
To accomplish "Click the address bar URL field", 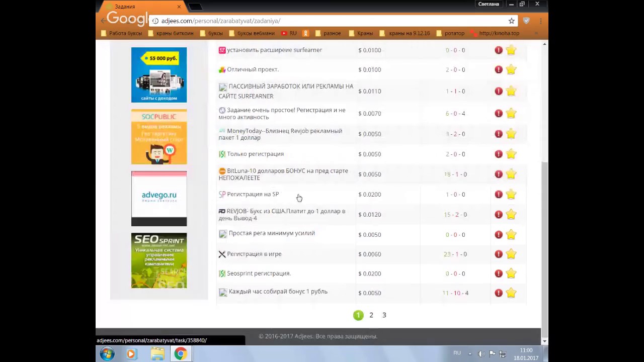I will tap(332, 21).
